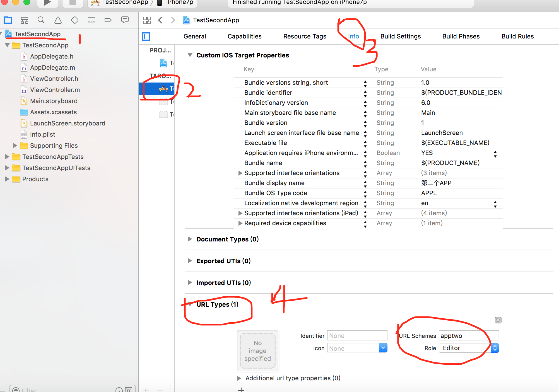
Task: Open the Test navigator diamond icon
Action: [x=75, y=20]
